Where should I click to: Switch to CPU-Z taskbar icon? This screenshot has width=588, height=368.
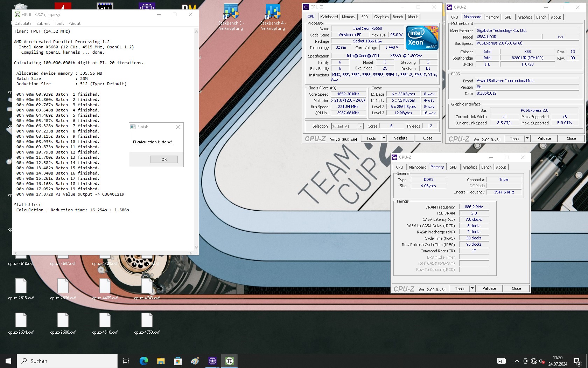(212, 361)
